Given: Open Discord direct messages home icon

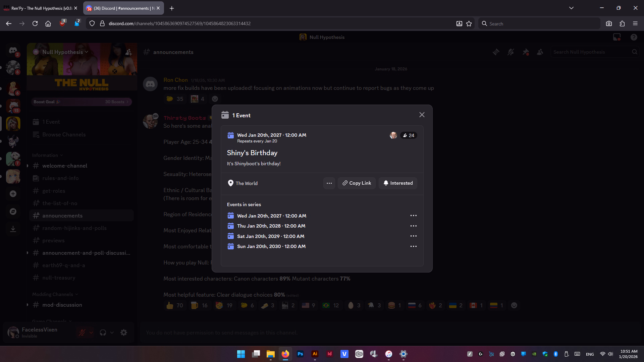Looking at the screenshot, I should tap(13, 51).
